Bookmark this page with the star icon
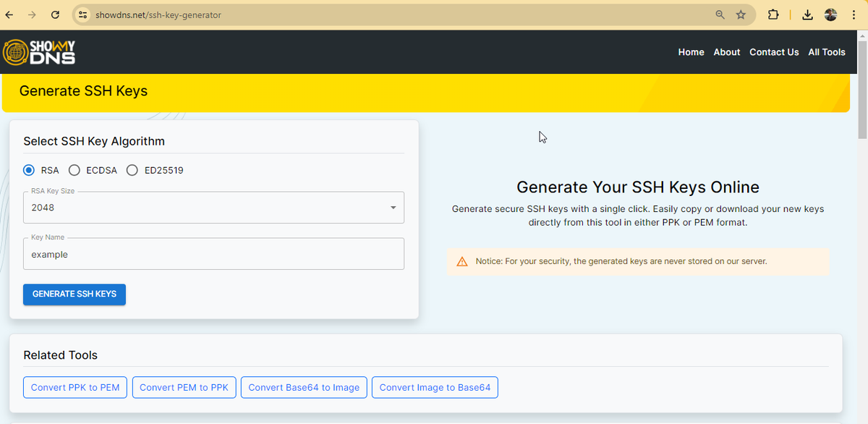The image size is (868, 424). point(741,14)
